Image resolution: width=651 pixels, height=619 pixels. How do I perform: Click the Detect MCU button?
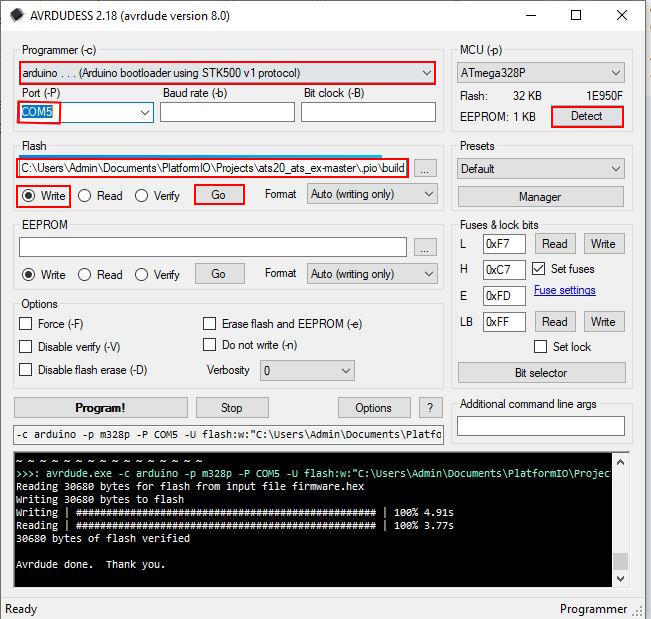(587, 116)
